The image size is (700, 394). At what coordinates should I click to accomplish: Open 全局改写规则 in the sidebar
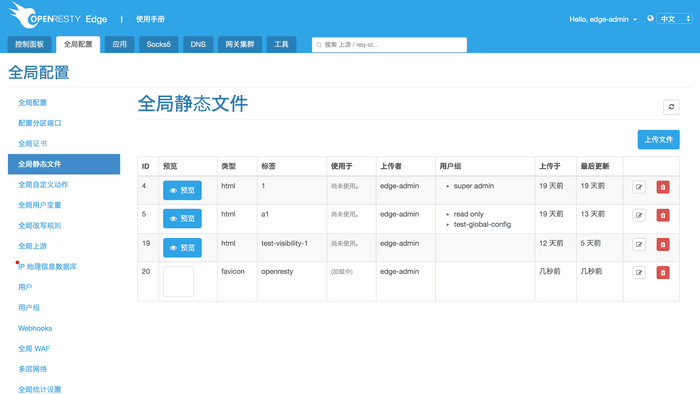click(x=39, y=226)
